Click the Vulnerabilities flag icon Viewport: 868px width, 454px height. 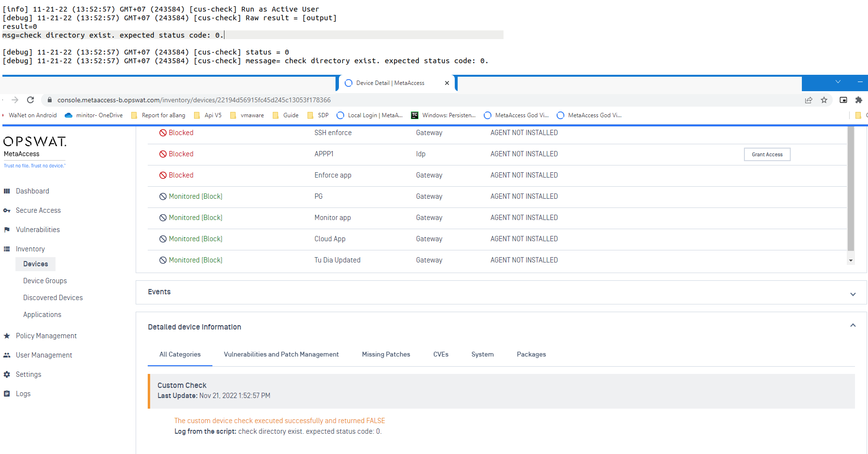[7, 230]
